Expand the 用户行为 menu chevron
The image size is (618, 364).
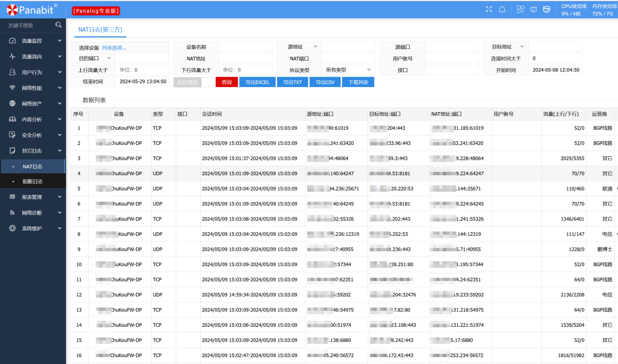pos(60,72)
